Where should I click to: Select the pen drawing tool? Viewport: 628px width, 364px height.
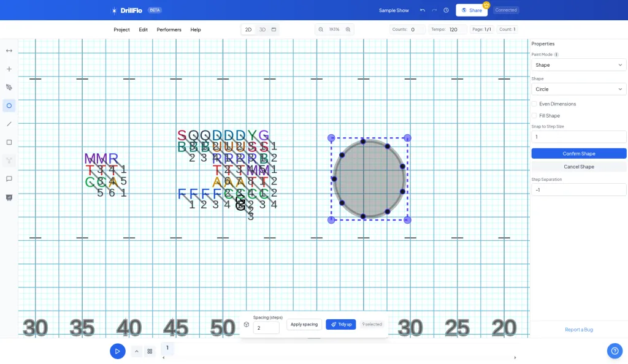pos(9,87)
